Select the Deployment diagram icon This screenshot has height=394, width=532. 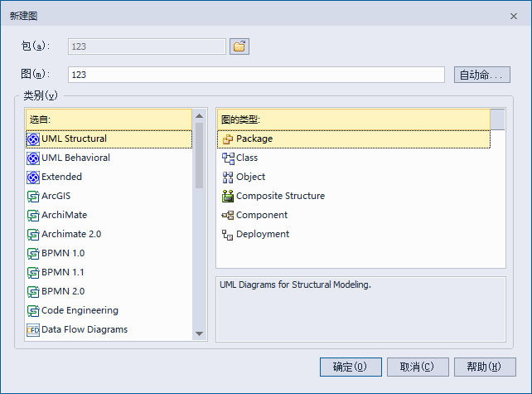click(x=228, y=235)
